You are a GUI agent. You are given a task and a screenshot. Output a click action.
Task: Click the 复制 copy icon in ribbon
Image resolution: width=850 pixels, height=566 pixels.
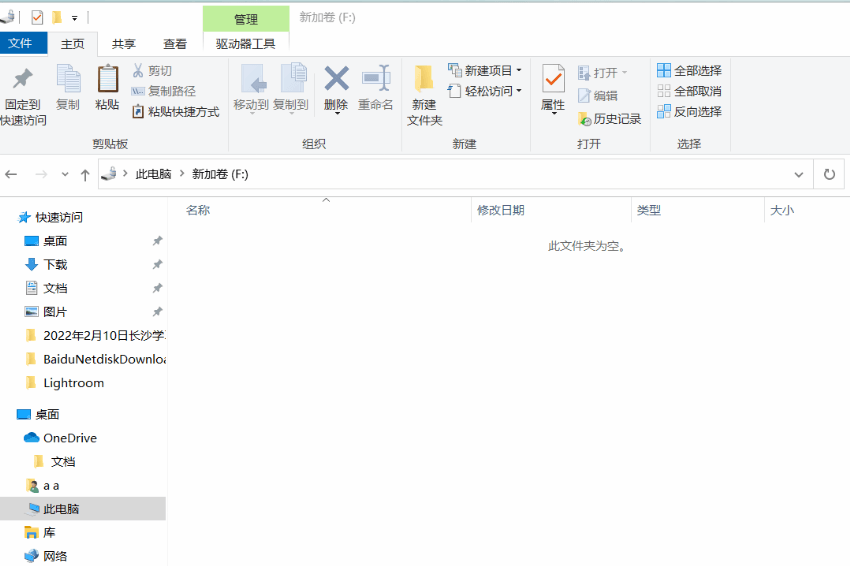coord(68,87)
